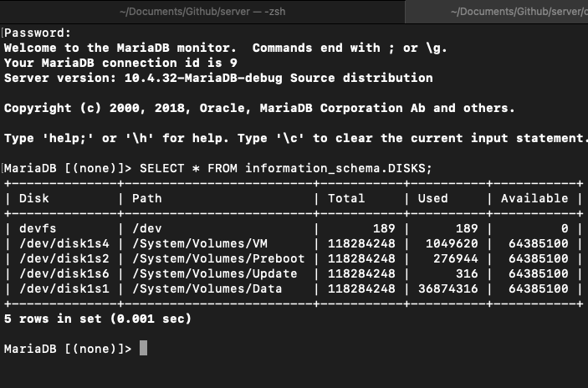
Task: Click the "Total" column header
Action: tap(346, 198)
